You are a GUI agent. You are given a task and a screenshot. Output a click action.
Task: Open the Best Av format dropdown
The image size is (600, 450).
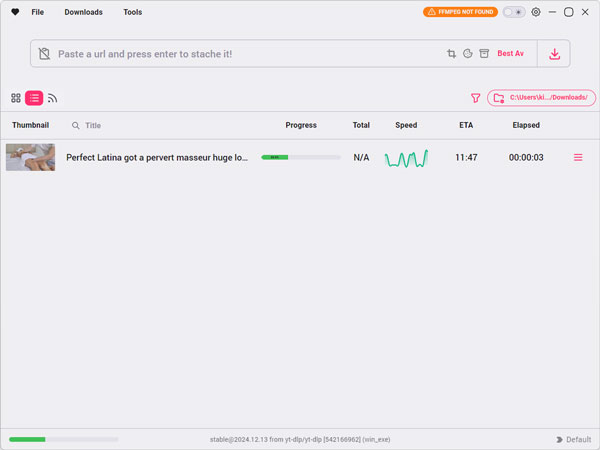click(510, 54)
